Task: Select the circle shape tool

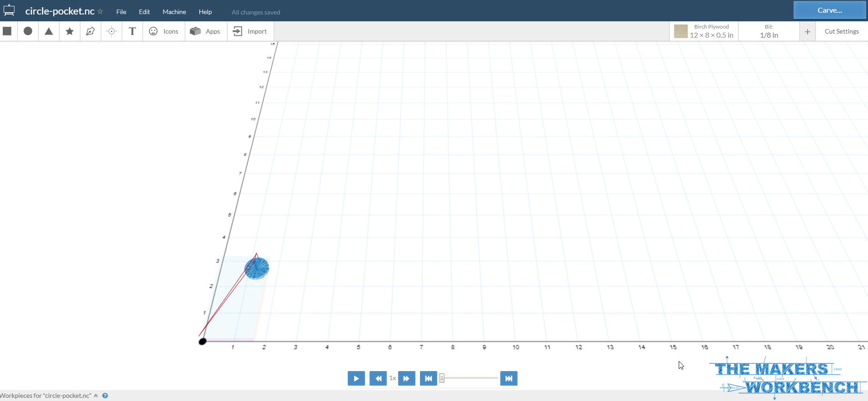Action: pos(28,31)
